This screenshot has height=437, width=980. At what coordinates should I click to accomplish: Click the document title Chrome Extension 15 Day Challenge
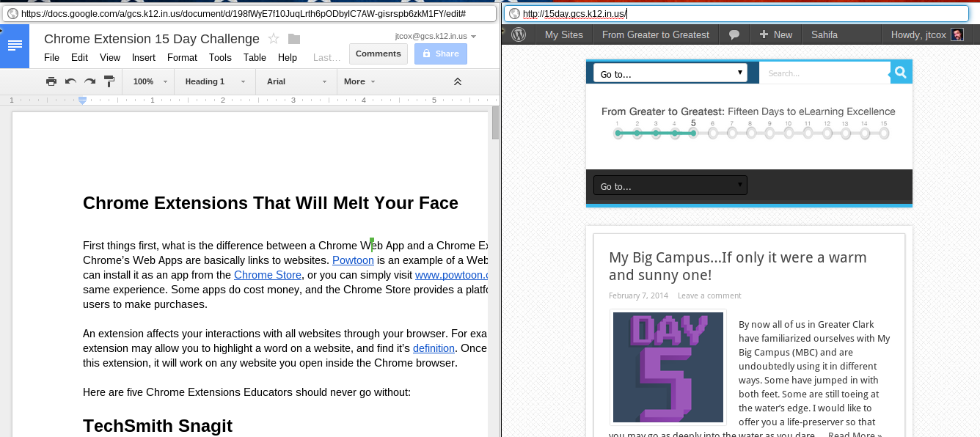pos(152,39)
